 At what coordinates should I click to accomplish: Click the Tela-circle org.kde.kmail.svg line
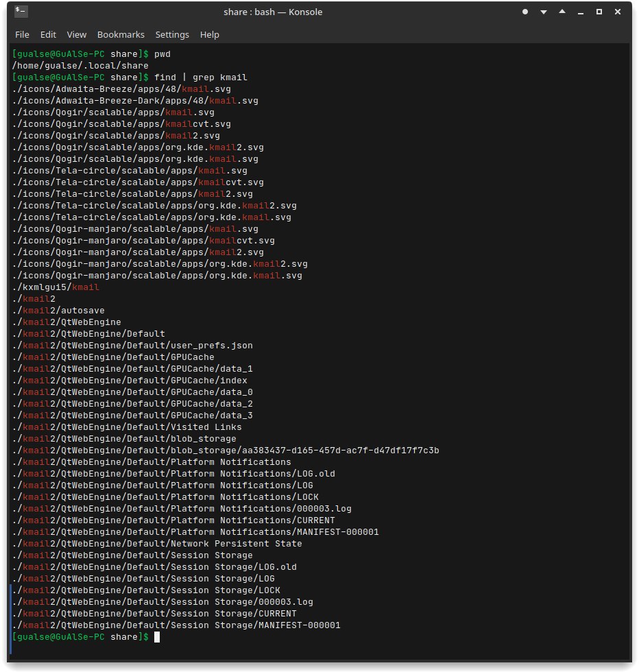152,217
